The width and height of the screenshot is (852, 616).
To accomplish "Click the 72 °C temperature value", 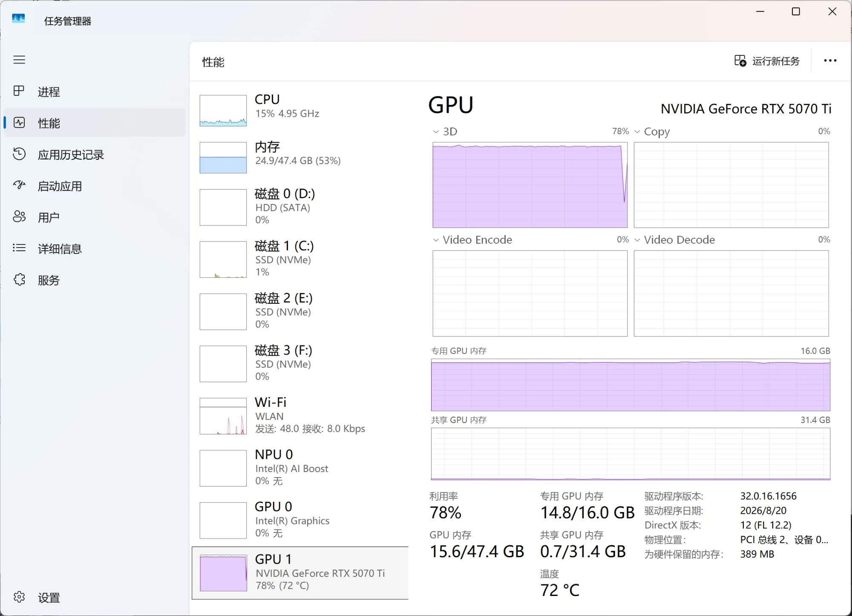I will pyautogui.click(x=560, y=590).
